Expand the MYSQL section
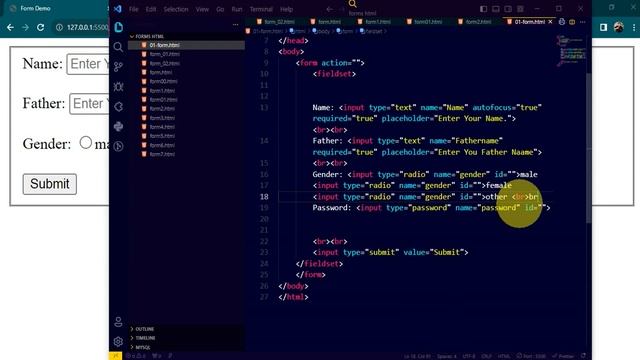The height and width of the screenshot is (360, 640). point(142,347)
